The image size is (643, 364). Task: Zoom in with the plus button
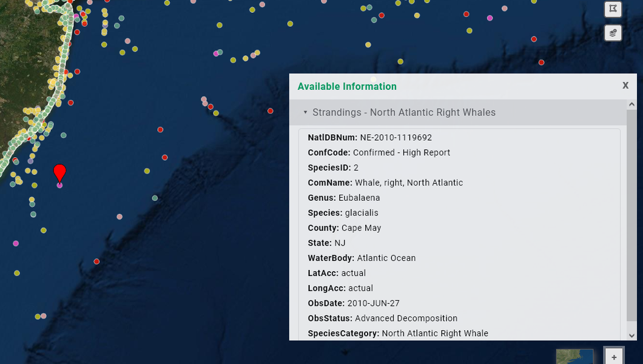coord(614,357)
